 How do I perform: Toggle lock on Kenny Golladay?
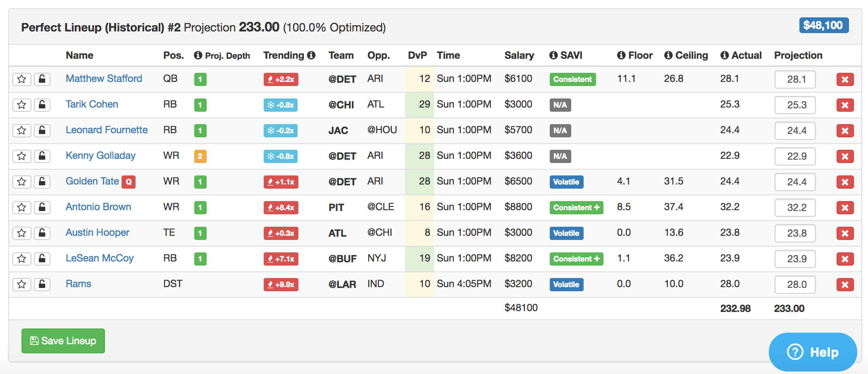coord(42,156)
